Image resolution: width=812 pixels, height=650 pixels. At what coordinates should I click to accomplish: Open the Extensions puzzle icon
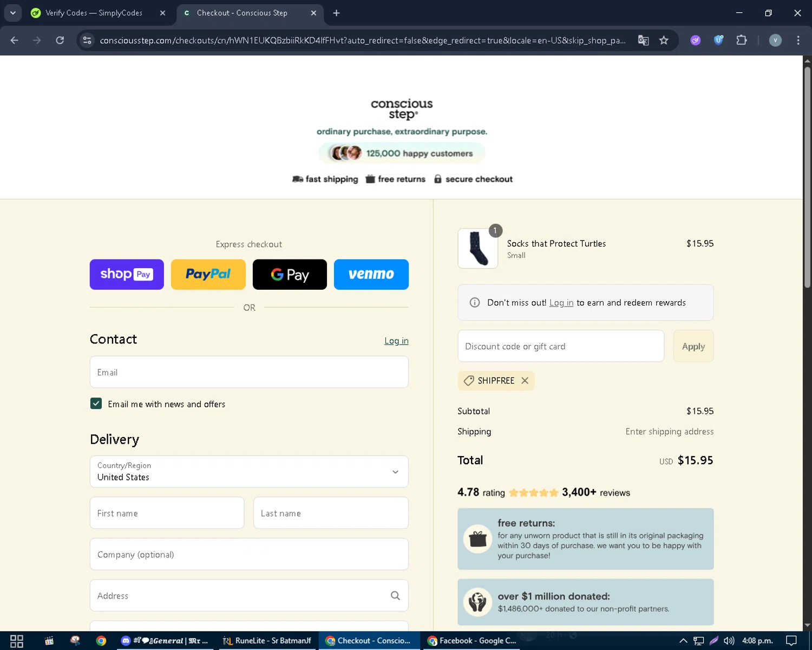742,40
